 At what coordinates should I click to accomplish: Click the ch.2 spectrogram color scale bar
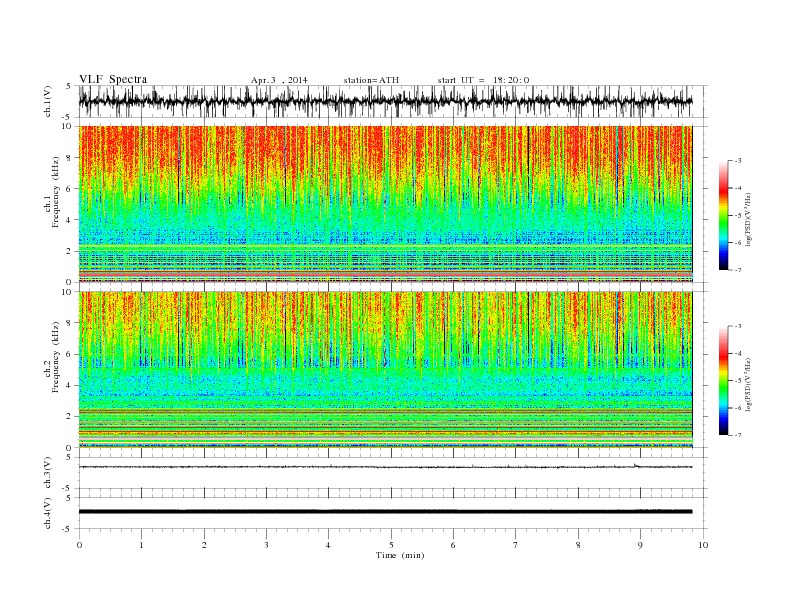pyautogui.click(x=723, y=380)
